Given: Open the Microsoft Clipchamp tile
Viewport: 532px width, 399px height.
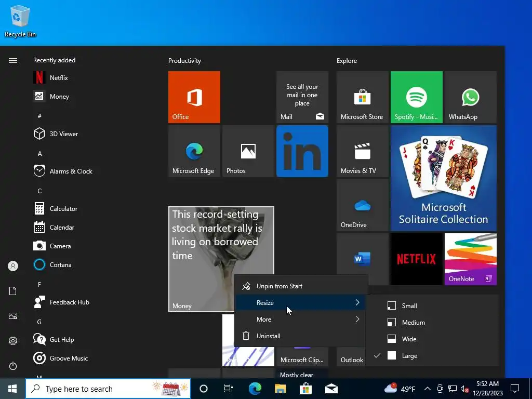Looking at the screenshot, I should click(302, 356).
